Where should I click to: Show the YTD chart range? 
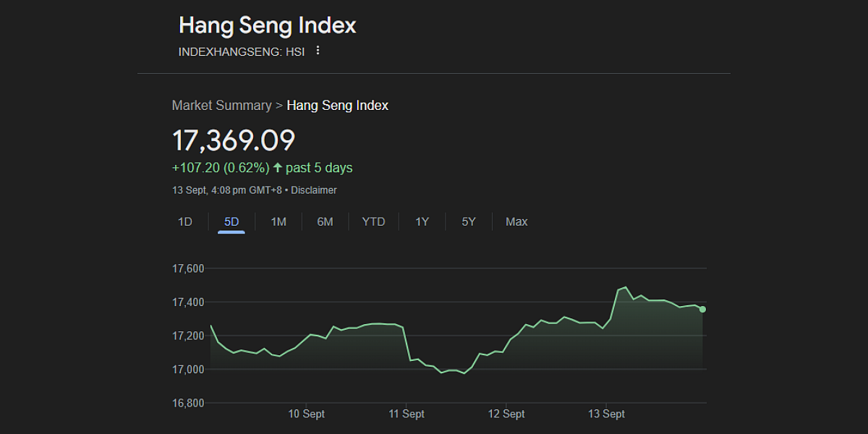click(x=373, y=221)
